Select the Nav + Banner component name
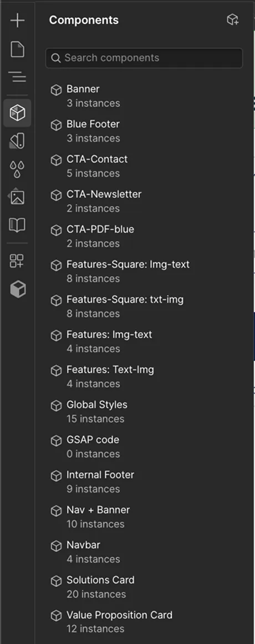The height and width of the screenshot is (644, 255). (x=98, y=510)
